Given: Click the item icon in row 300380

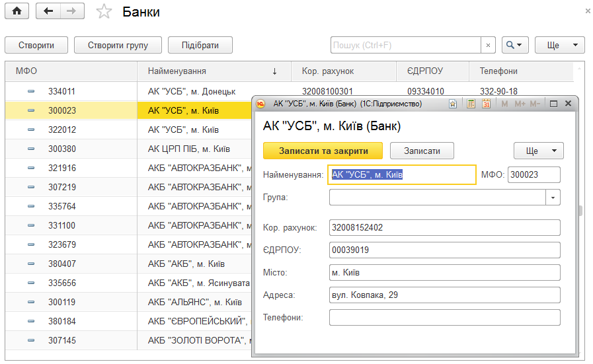Looking at the screenshot, I should [x=31, y=149].
